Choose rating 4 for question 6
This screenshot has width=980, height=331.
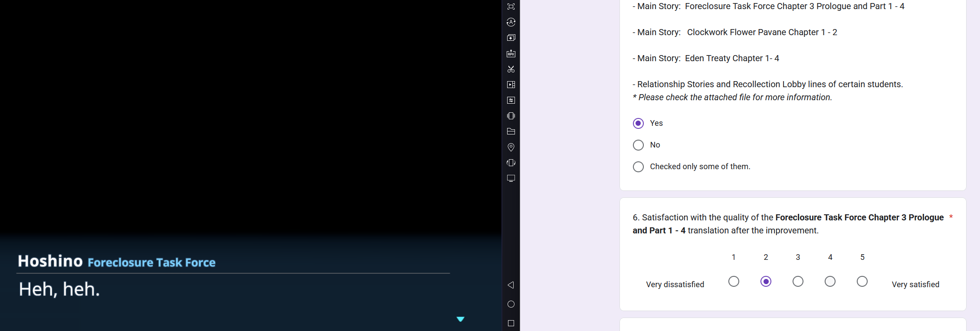tap(830, 282)
